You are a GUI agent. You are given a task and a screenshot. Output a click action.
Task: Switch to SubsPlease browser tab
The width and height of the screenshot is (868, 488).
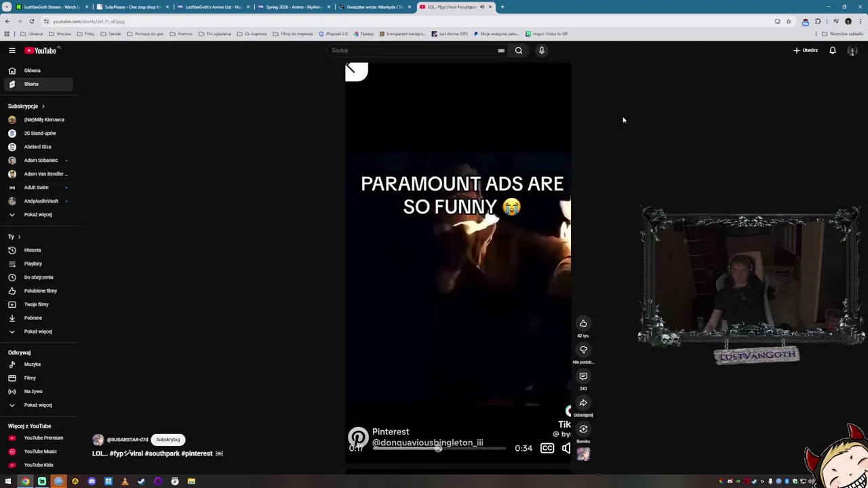pyautogui.click(x=132, y=7)
